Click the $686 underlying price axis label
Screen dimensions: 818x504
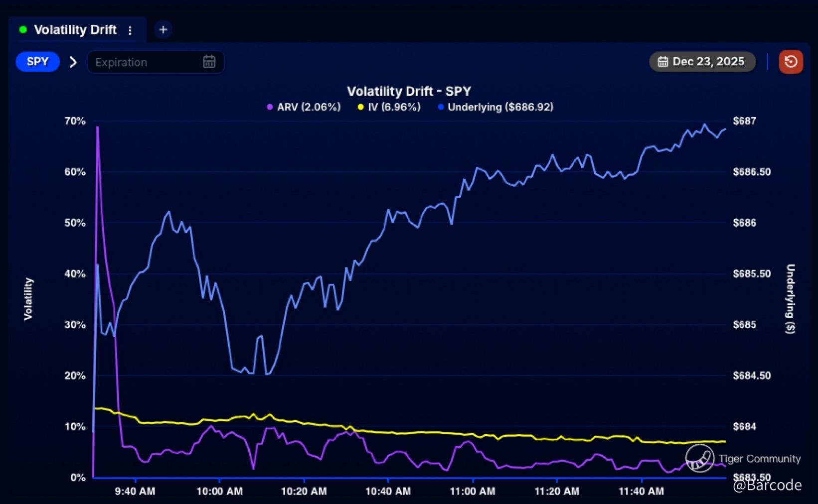[x=745, y=223]
